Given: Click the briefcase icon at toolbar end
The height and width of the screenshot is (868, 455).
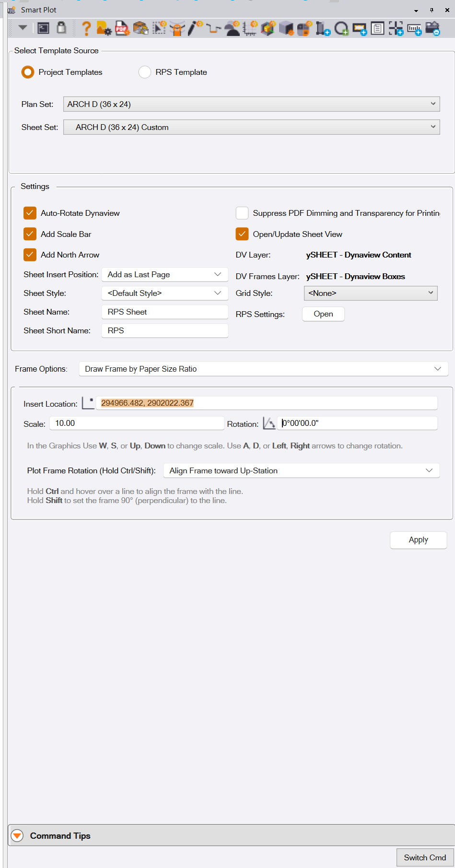Looking at the screenshot, I should pyautogui.click(x=432, y=29).
